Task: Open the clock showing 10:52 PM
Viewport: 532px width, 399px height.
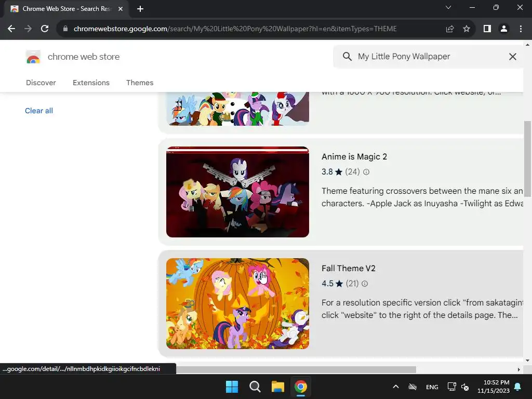Action: [x=494, y=387]
